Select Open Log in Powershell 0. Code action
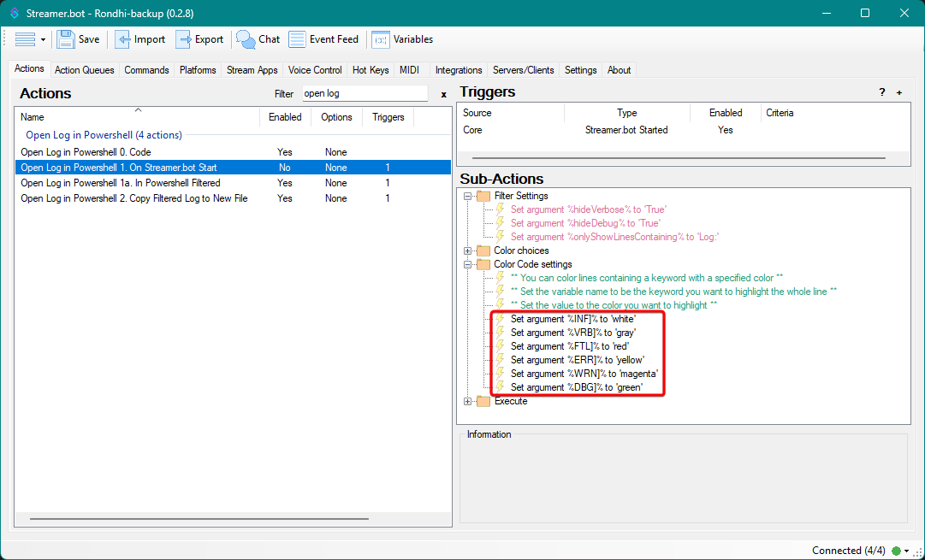 point(86,152)
